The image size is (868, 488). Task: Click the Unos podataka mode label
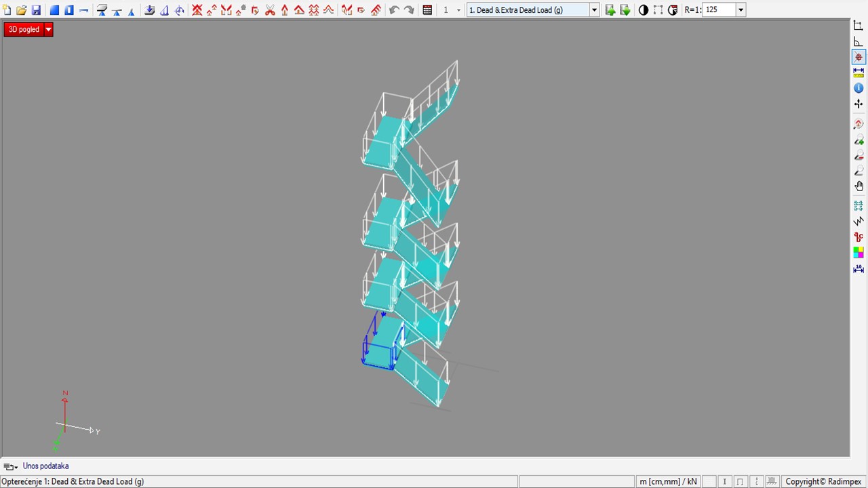point(45,466)
